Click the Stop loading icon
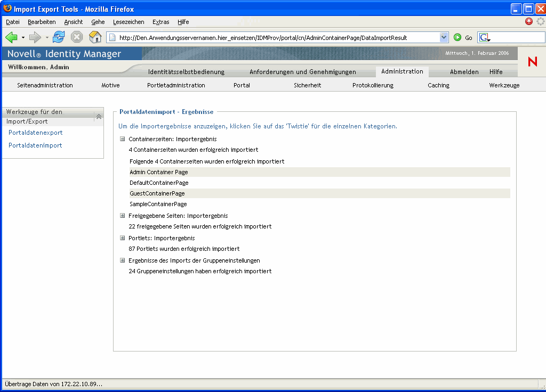The height and width of the screenshot is (392, 546). [x=77, y=37]
